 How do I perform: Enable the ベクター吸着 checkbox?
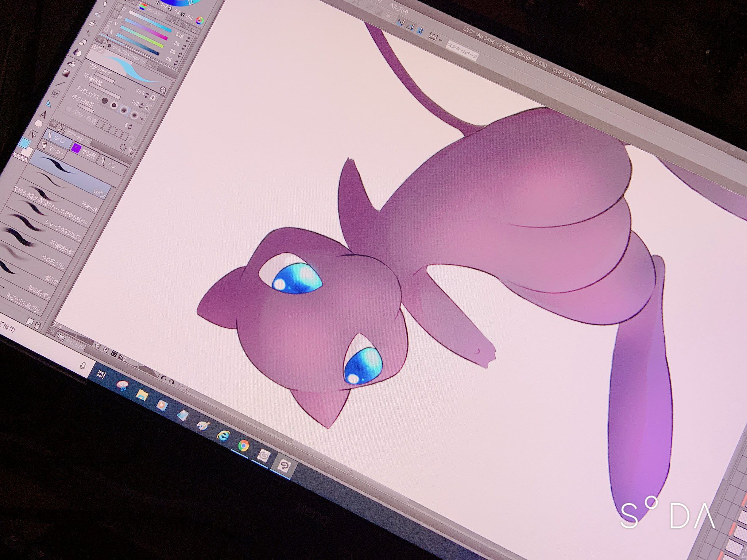pos(69,109)
